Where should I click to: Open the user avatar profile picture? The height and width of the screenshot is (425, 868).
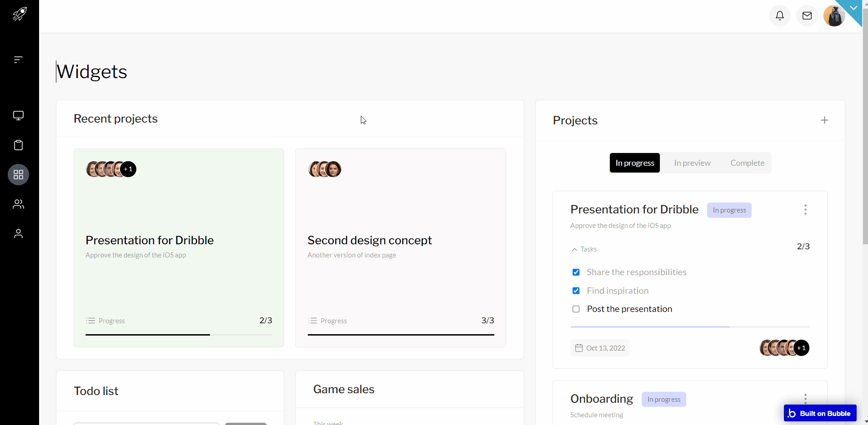pyautogui.click(x=834, y=16)
